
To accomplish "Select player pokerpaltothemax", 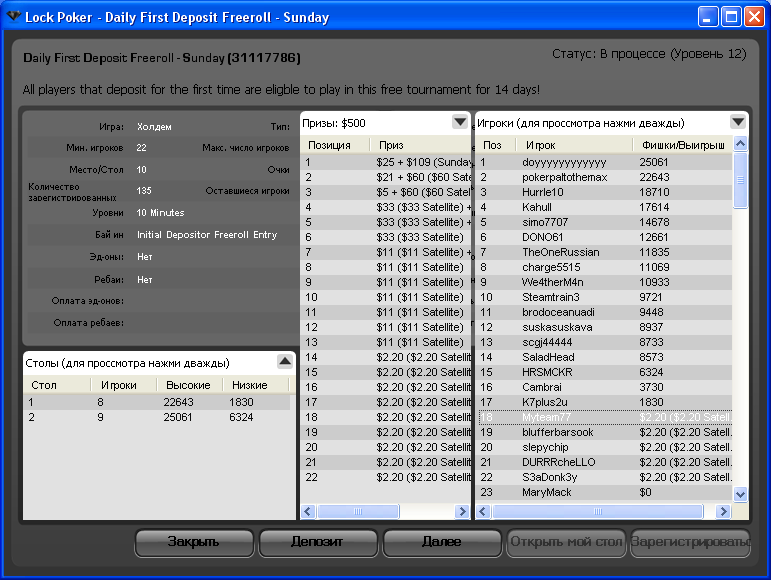I will pyautogui.click(x=605, y=177).
